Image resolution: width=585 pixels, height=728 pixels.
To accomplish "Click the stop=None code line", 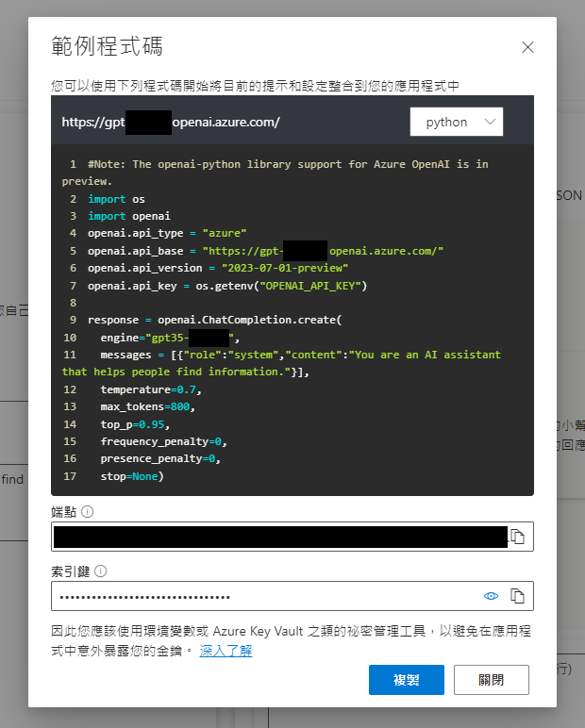I will [x=132, y=476].
